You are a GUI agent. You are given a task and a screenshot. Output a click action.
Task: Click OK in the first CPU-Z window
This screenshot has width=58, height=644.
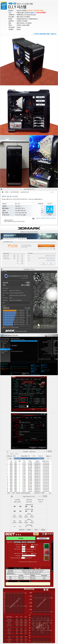[x=42, y=409]
